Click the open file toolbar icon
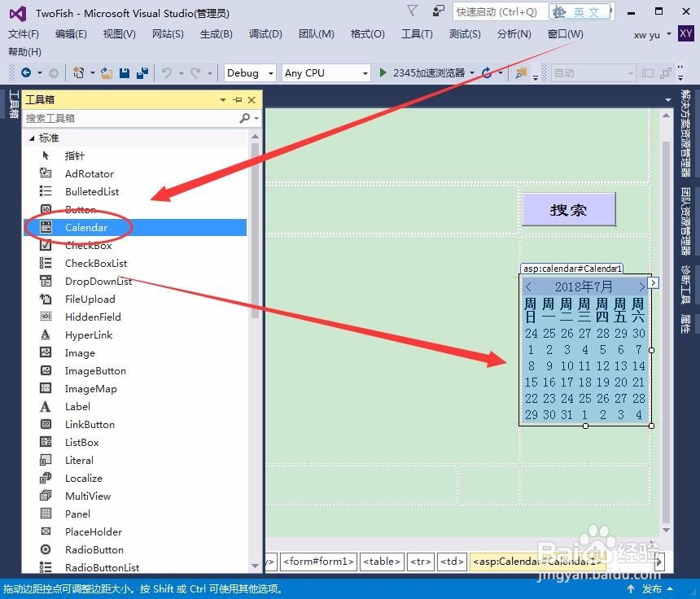Image resolution: width=700 pixels, height=599 pixels. point(107,72)
